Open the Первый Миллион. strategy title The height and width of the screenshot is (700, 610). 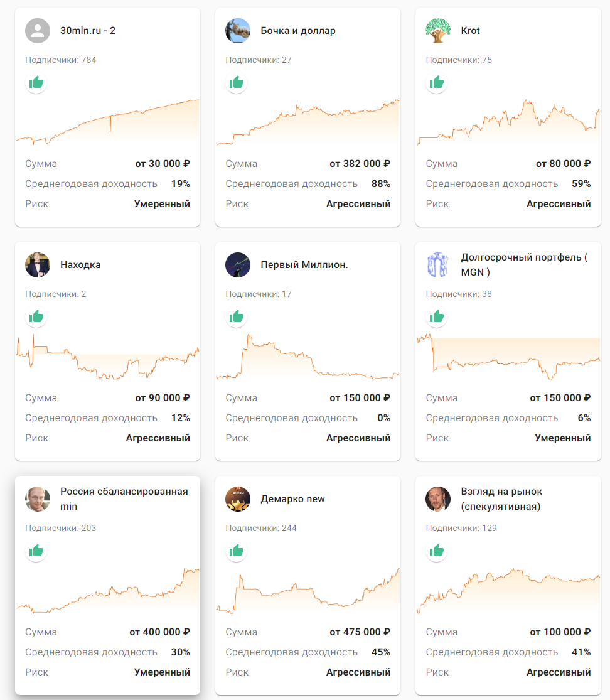(x=304, y=265)
